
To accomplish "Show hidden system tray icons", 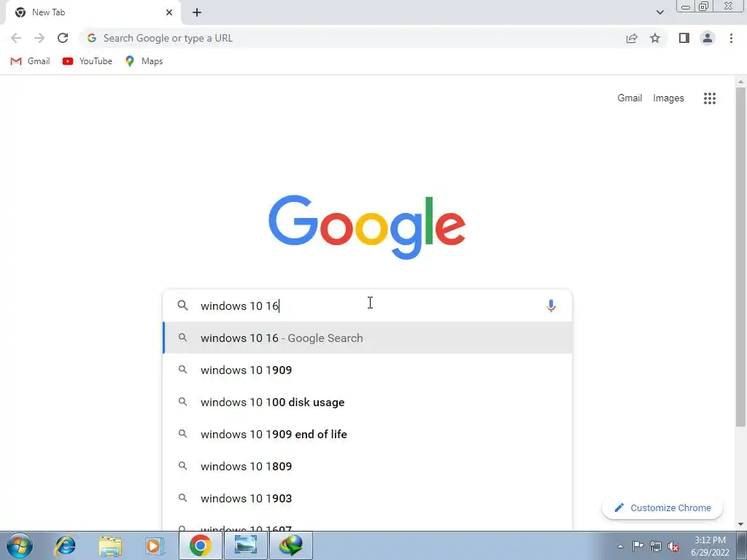I will [620, 546].
